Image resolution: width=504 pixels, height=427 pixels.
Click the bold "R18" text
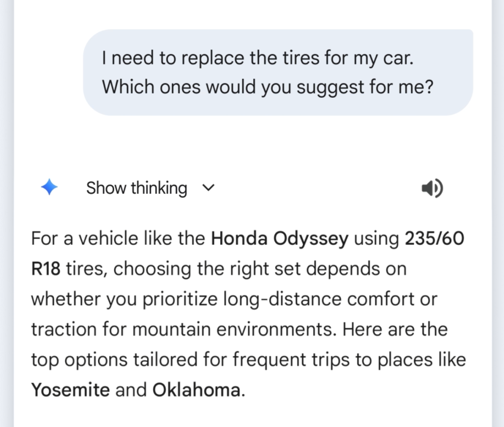tap(46, 269)
